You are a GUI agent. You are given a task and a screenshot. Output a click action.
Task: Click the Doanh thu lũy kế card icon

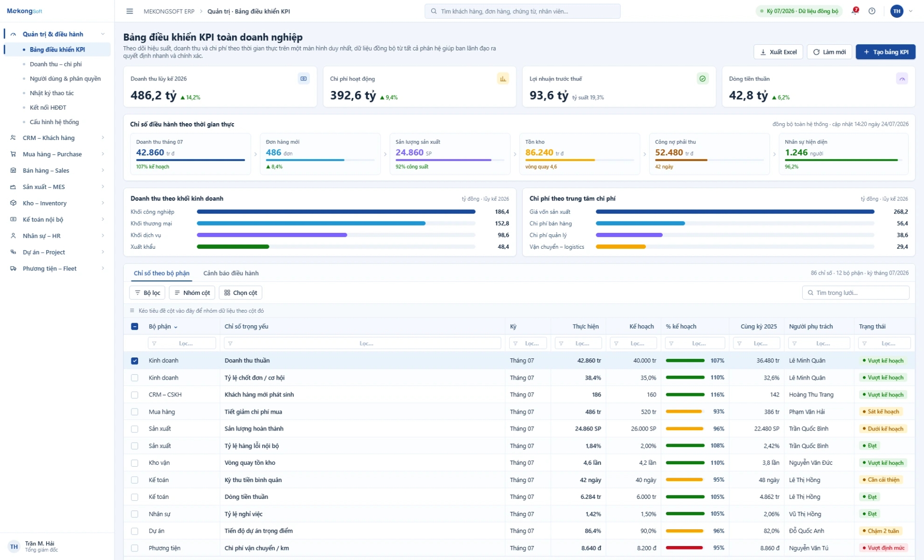(x=303, y=78)
